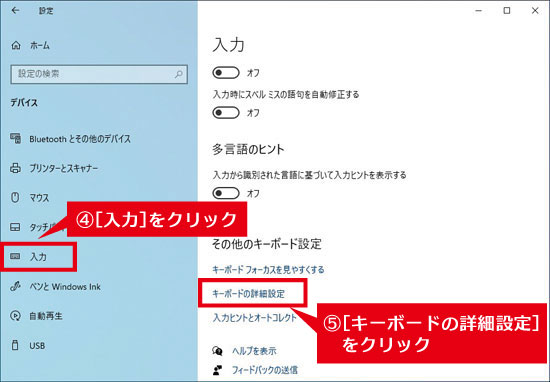Image resolution: width=550 pixels, height=382 pixels.
Task: Open キーボードの詳細設定 link
Action: click(248, 294)
